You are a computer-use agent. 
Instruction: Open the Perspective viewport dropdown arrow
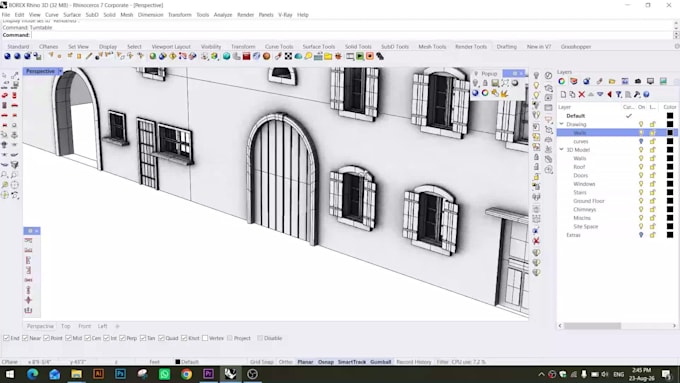click(x=60, y=71)
